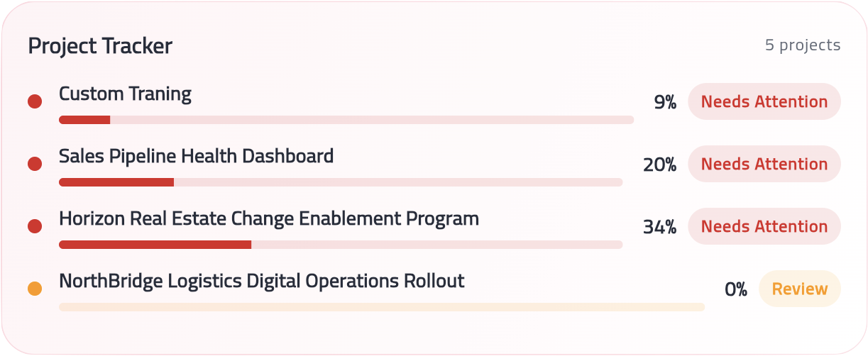868x356 pixels.
Task: Click the red dot next to Sales Pipeline Health Dashboard
Action: click(34, 165)
